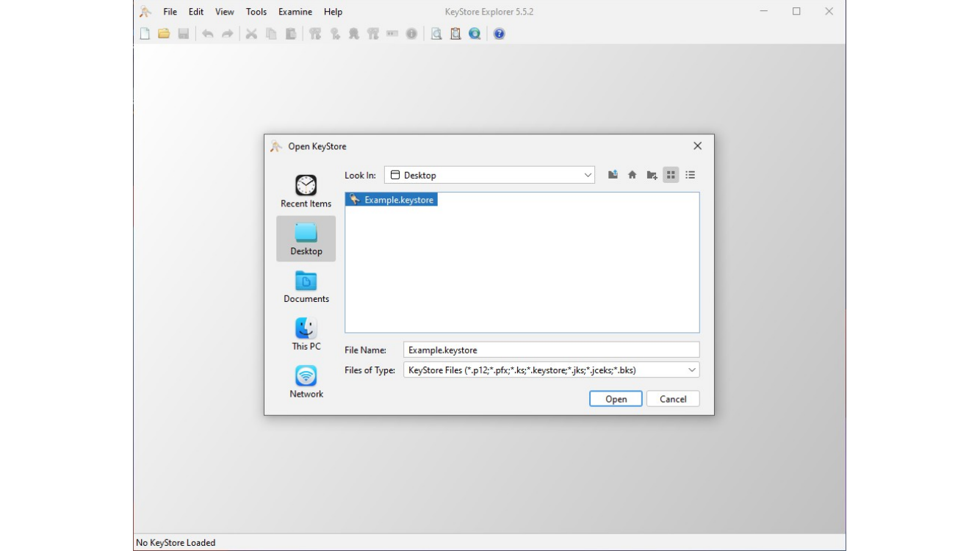Click the Open KeyStore folder toolbar icon
This screenshot has height=551, width=980.
click(x=164, y=34)
